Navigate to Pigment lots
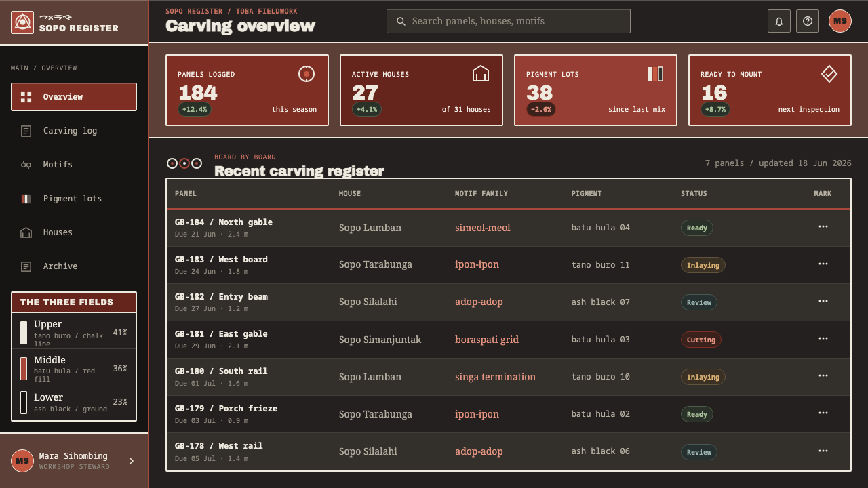Viewport: 868px width, 488px height. pyautogui.click(x=74, y=199)
